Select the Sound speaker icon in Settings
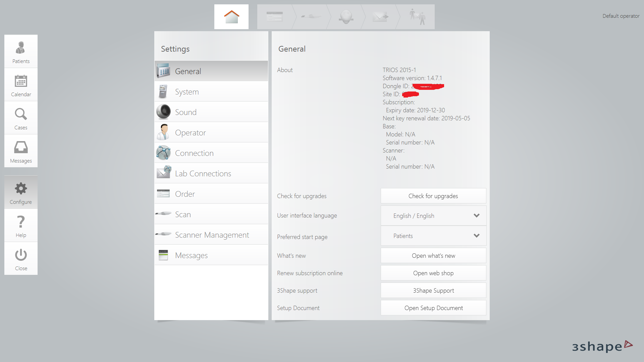The width and height of the screenshot is (644, 362). pyautogui.click(x=163, y=112)
